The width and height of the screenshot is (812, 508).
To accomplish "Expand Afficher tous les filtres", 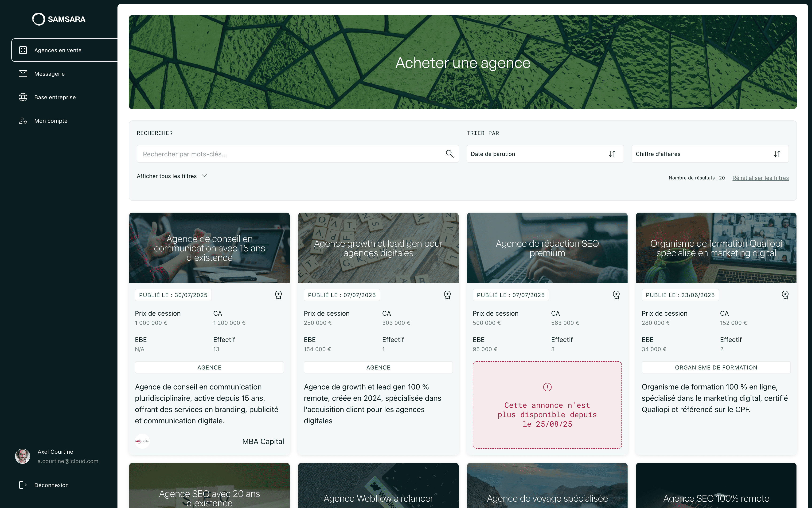I will 172,176.
